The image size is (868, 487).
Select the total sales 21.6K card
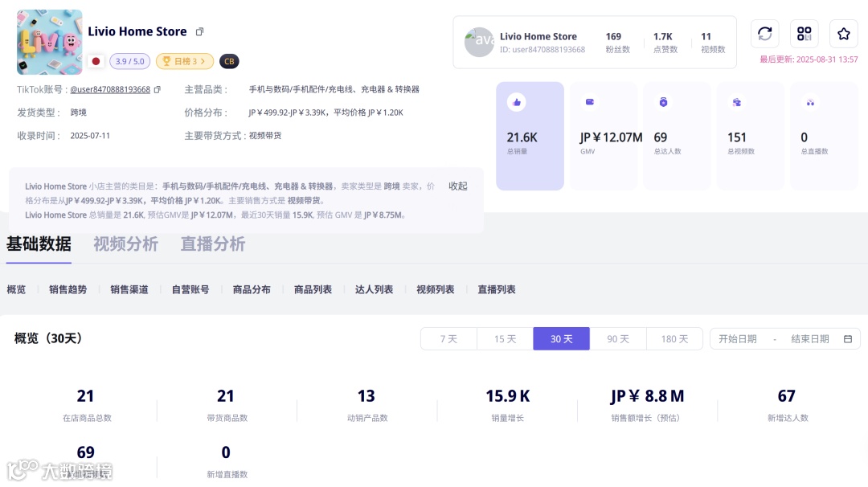[530, 136]
